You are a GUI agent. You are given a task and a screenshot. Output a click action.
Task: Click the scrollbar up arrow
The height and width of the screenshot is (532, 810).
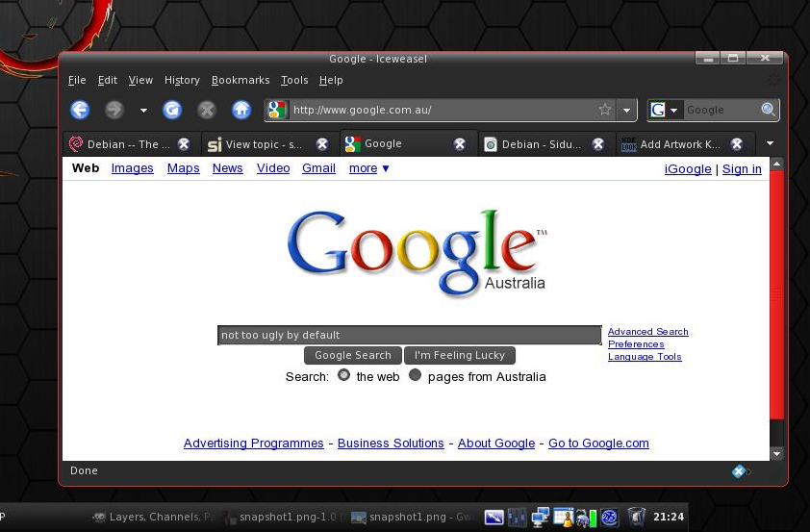point(777,164)
